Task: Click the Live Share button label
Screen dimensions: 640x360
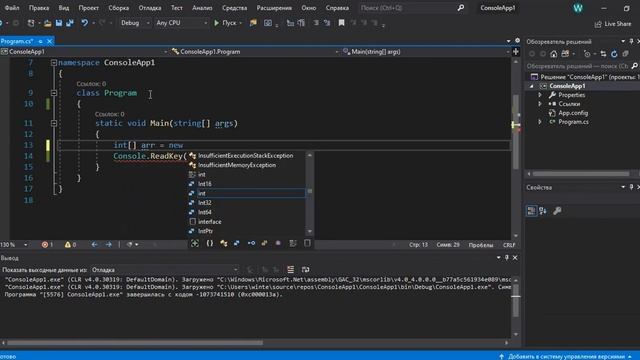Action: coord(618,24)
